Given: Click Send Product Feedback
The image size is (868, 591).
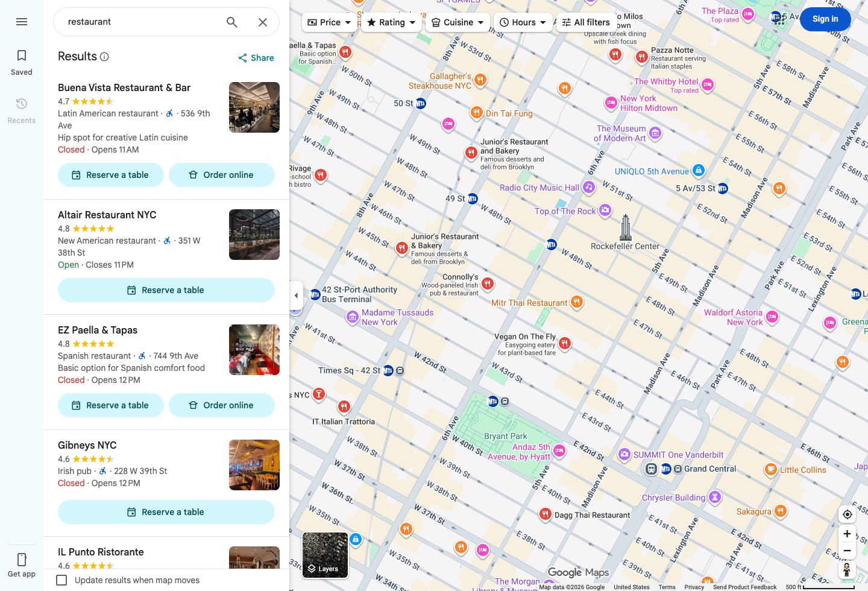Looking at the screenshot, I should [x=745, y=587].
